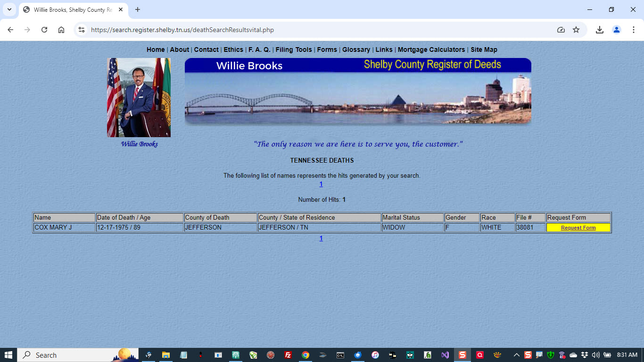Open the Windows Start menu

tap(8, 355)
